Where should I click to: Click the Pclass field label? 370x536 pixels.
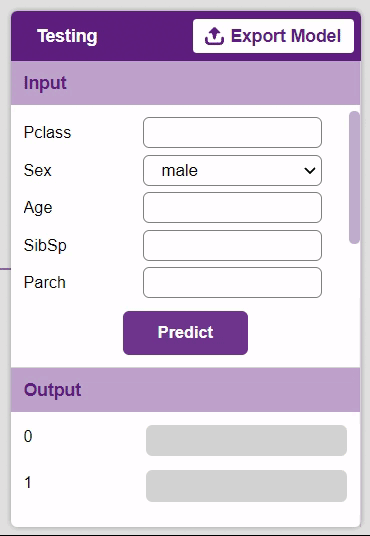click(47, 133)
